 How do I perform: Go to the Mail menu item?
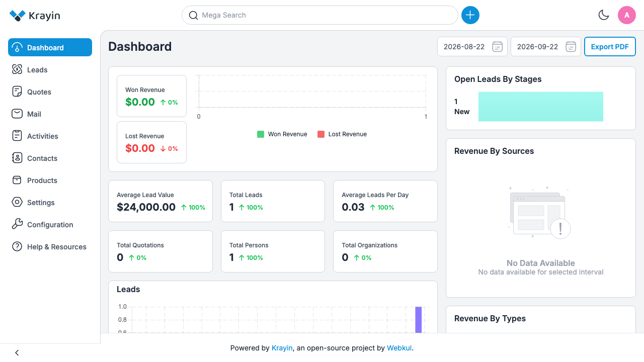34,114
